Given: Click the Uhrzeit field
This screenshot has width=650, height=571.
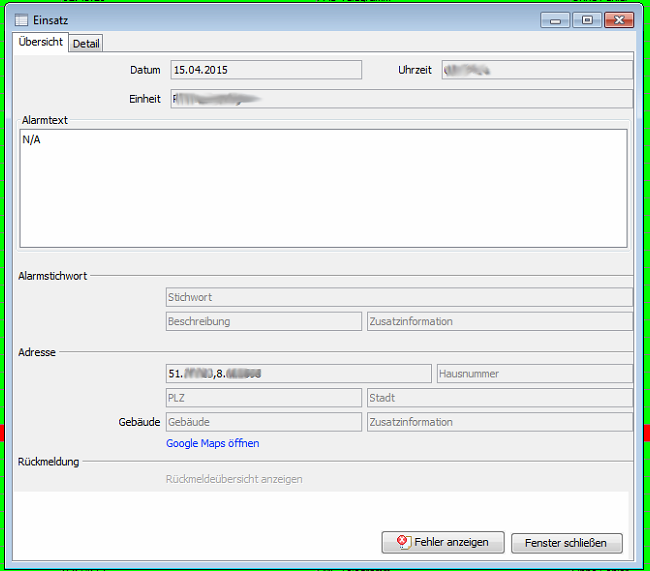Looking at the screenshot, I should [x=535, y=70].
